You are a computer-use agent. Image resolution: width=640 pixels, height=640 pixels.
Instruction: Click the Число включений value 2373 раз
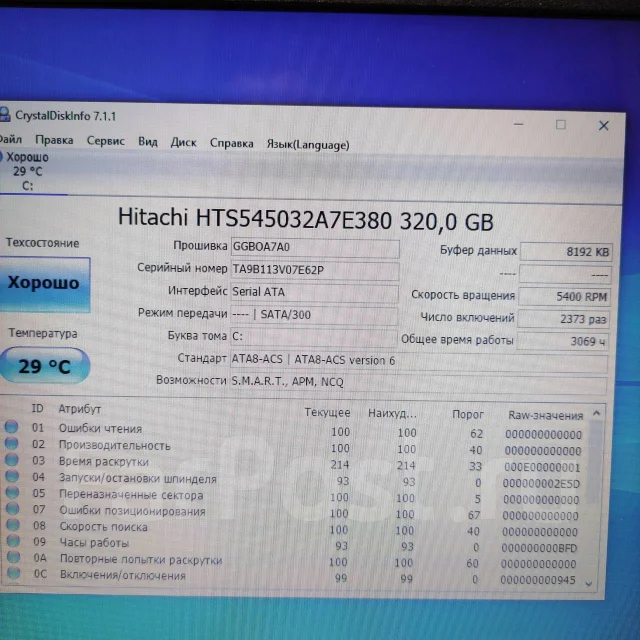tap(563, 319)
